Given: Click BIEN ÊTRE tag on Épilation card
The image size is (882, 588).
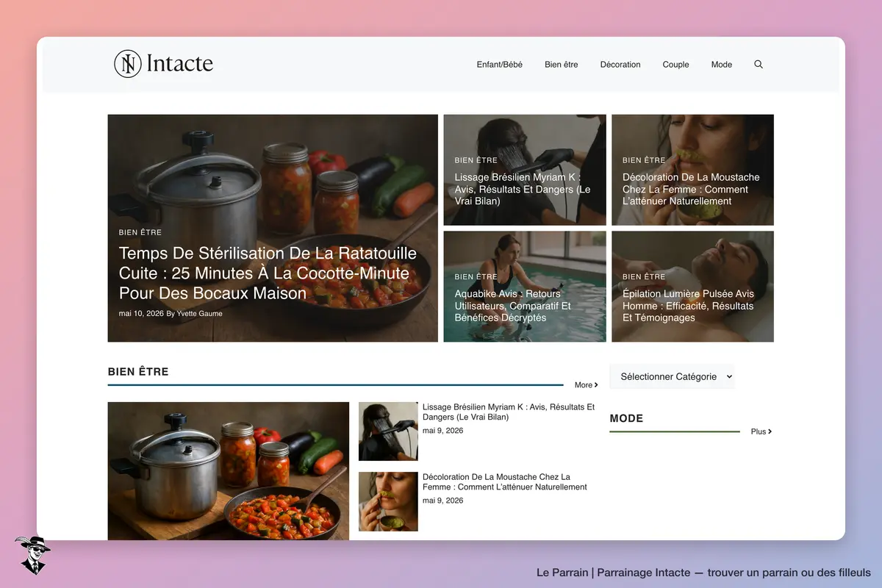Looking at the screenshot, I should [x=644, y=277].
